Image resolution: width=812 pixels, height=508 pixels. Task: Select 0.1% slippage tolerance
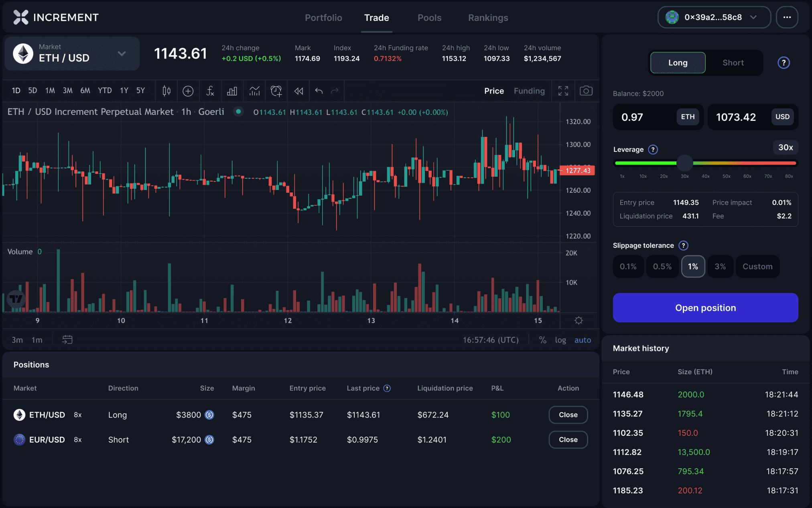click(x=628, y=266)
